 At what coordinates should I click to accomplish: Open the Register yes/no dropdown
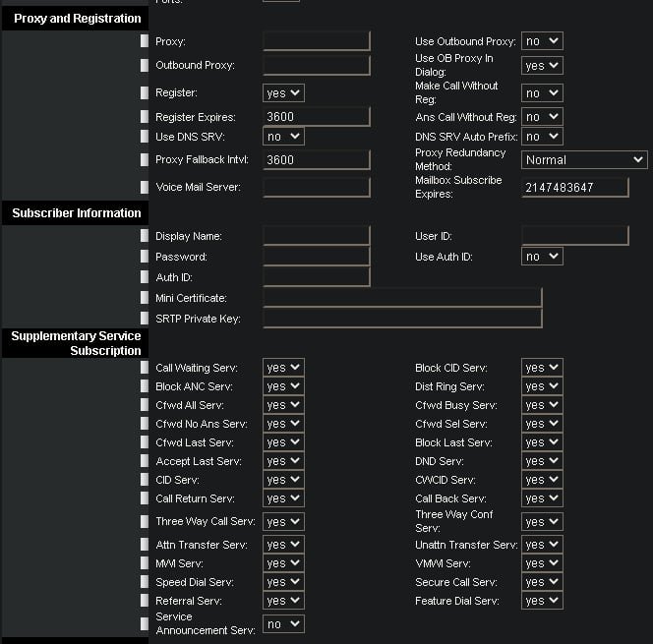tap(283, 92)
